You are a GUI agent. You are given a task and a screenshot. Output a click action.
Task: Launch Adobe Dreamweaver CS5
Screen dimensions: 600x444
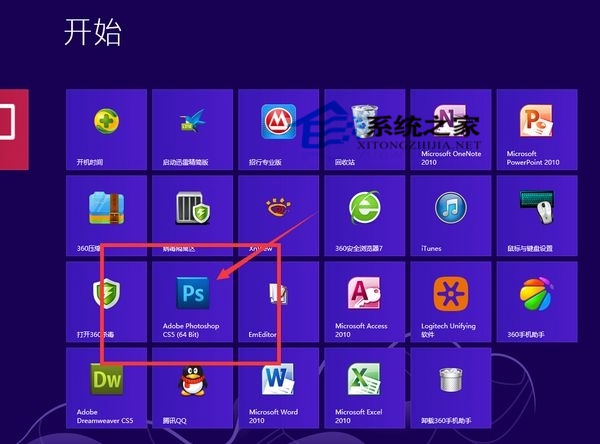tap(106, 386)
